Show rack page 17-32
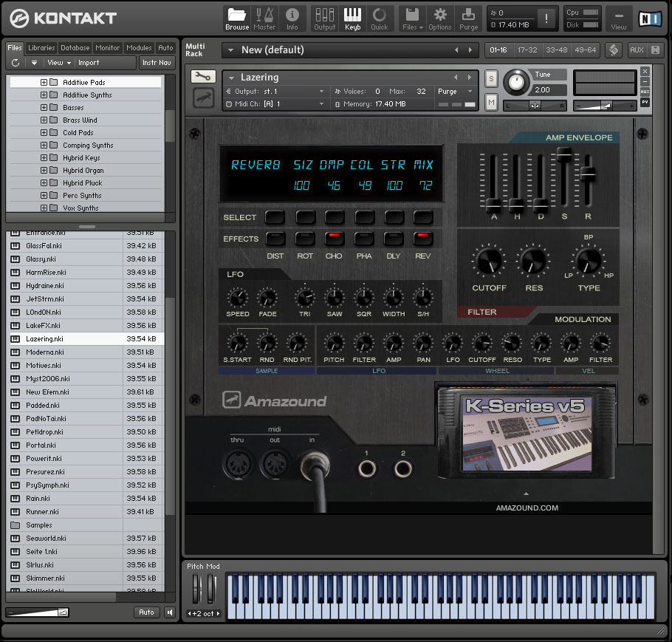This screenshot has width=672, height=642. coord(527,49)
